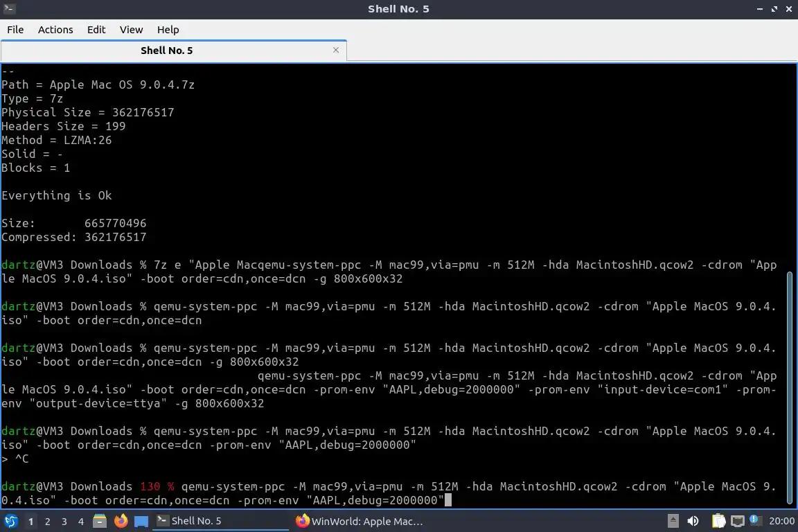This screenshot has height=532, width=798.
Task: Click the 'Solid = -' line
Action: (x=32, y=154)
